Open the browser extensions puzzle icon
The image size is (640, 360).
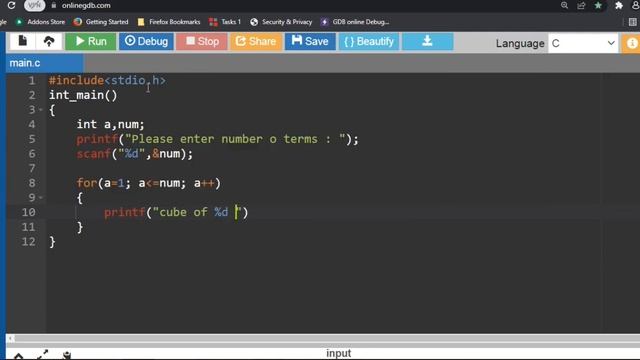tap(619, 5)
